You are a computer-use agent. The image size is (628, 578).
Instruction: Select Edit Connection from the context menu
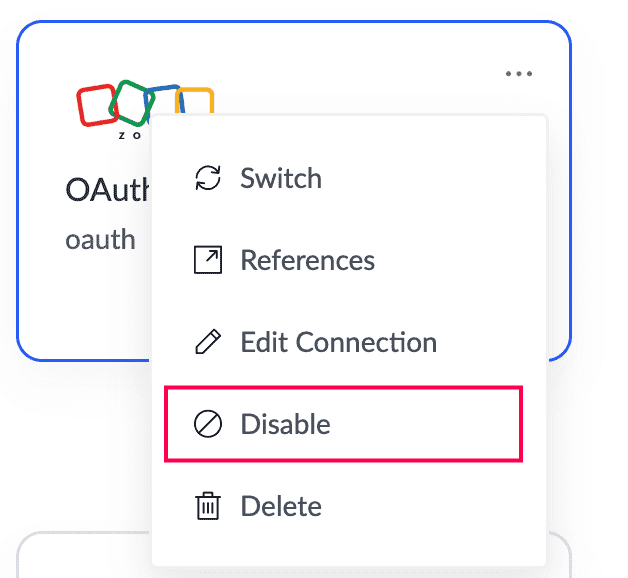tap(338, 343)
